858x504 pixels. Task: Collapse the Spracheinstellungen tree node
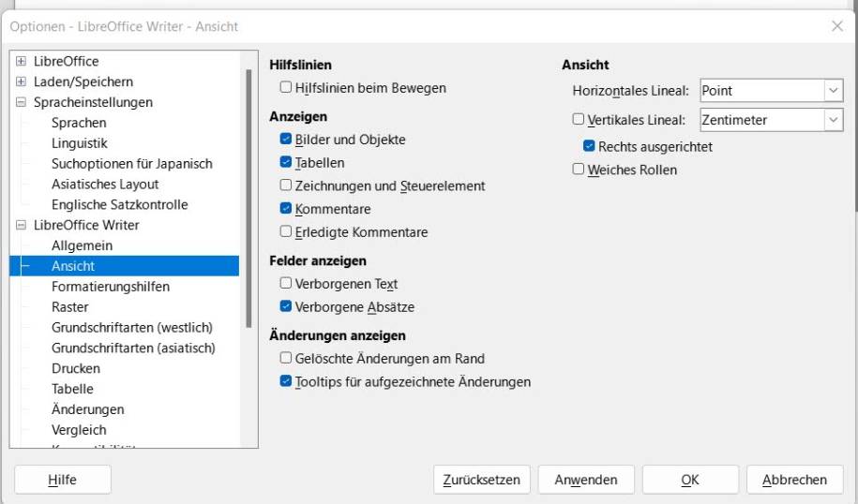(21, 102)
